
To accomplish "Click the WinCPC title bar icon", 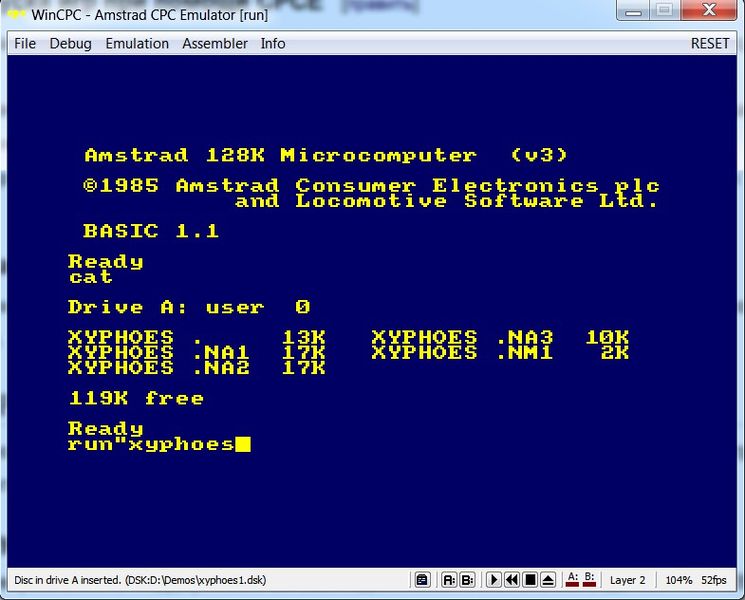I will coord(16,14).
